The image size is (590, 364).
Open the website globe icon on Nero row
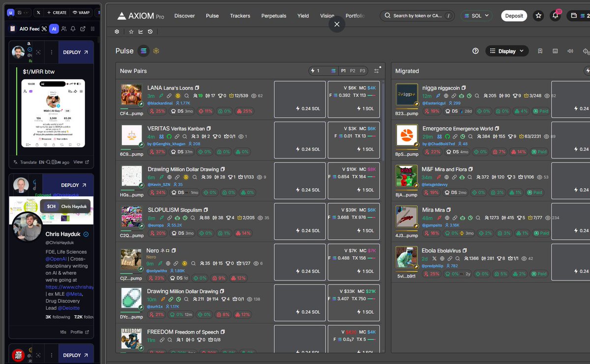[x=169, y=263]
